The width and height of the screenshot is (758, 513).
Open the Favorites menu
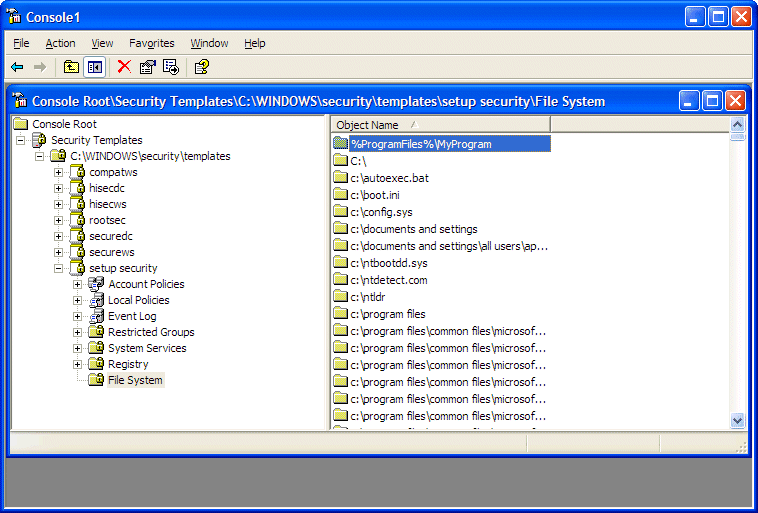coord(152,44)
